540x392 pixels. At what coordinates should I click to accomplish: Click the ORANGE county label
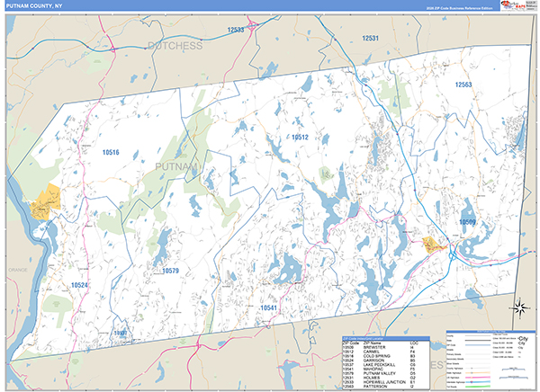click(18, 270)
